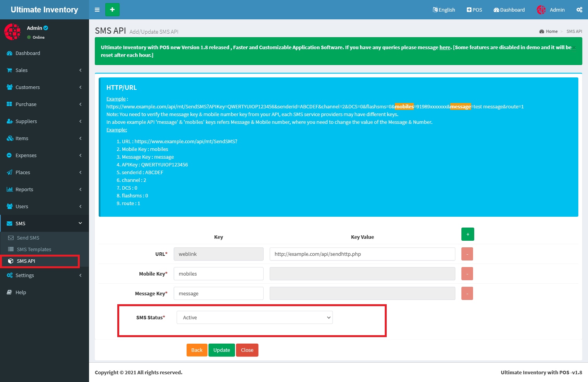This screenshot has width=588, height=382.
Task: Expand Expenses menu chevron
Action: [81, 156]
